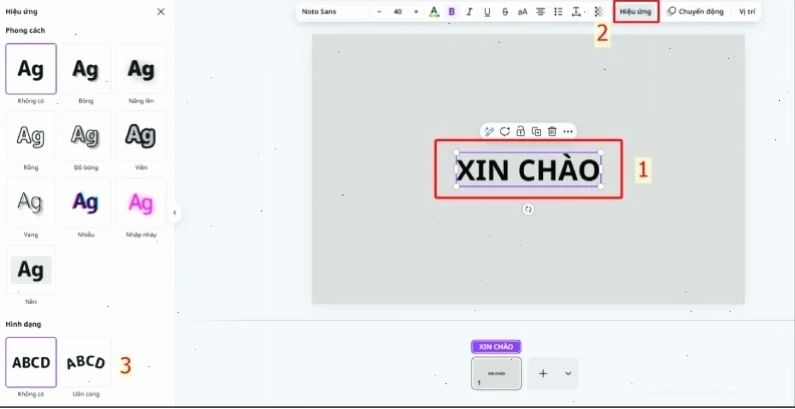Viewport: 795px width, 409px height.
Task: Apply the Nền background style
Action: click(31, 270)
